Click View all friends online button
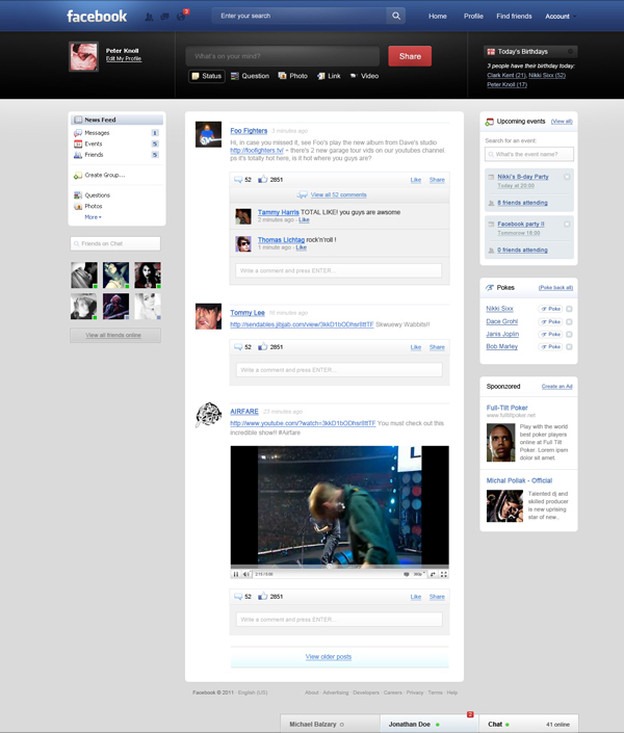This screenshot has width=624, height=733. click(x=115, y=335)
